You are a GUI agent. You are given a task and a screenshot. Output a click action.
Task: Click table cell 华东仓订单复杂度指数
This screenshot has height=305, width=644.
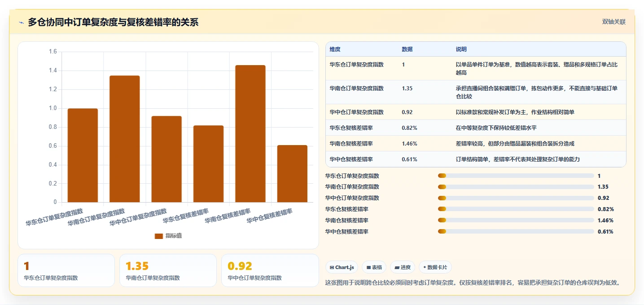click(356, 65)
